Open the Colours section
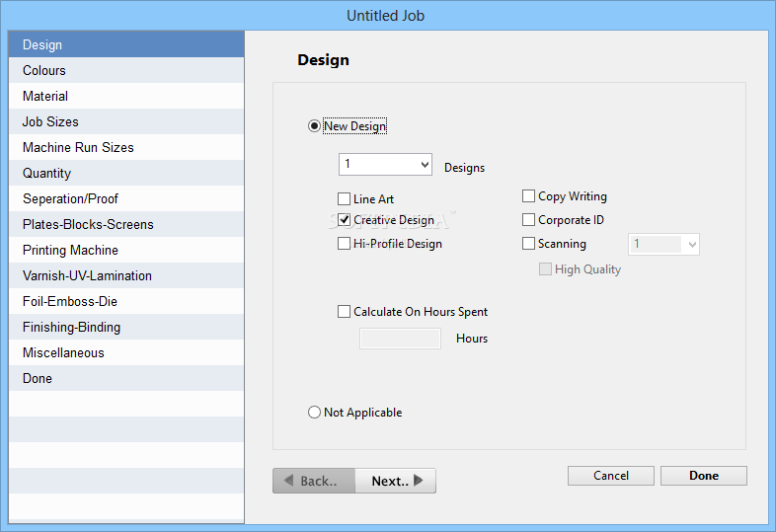The image size is (776, 532). pos(126,70)
